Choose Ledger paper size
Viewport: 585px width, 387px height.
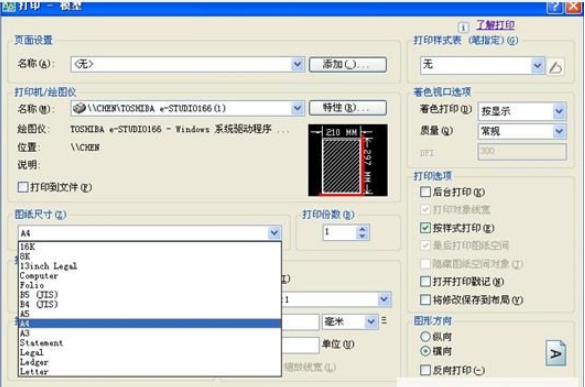pos(150,362)
